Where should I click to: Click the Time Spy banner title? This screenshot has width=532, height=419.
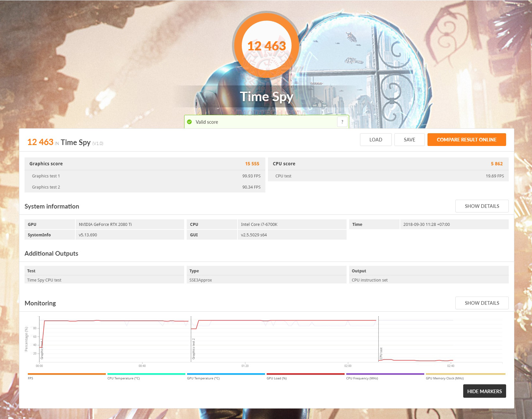pos(267,97)
